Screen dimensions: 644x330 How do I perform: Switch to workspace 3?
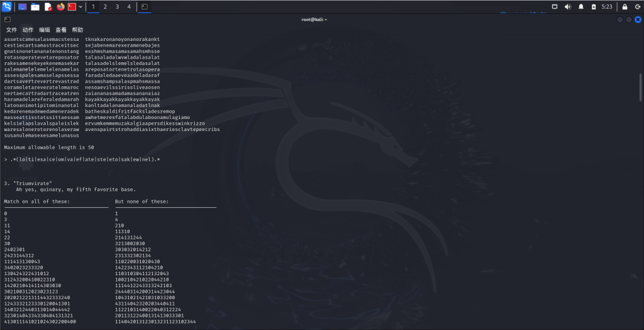coord(117,7)
